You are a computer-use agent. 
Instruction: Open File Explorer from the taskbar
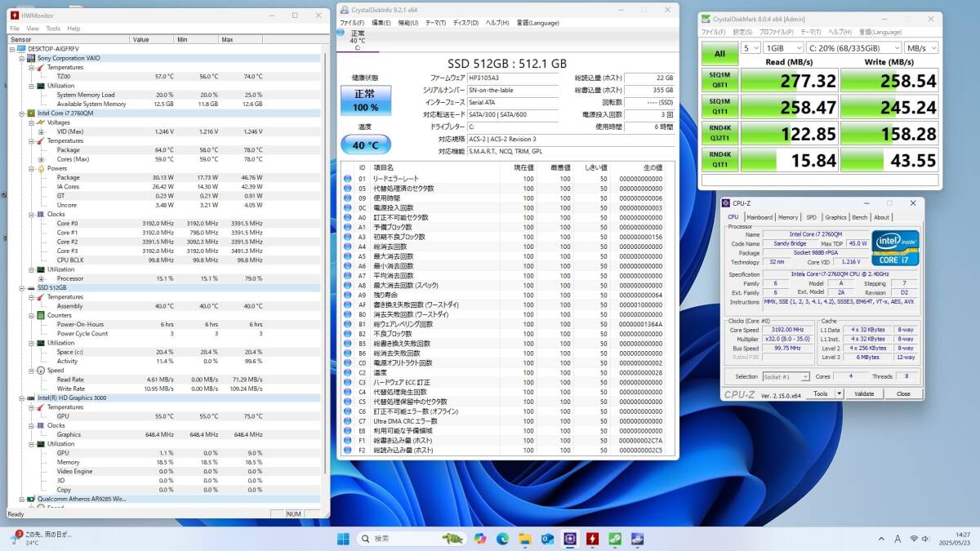tap(525, 539)
